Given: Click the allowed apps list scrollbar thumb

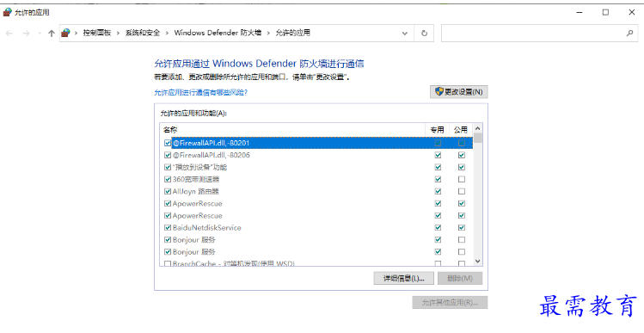Looking at the screenshot, I should 477,138.
